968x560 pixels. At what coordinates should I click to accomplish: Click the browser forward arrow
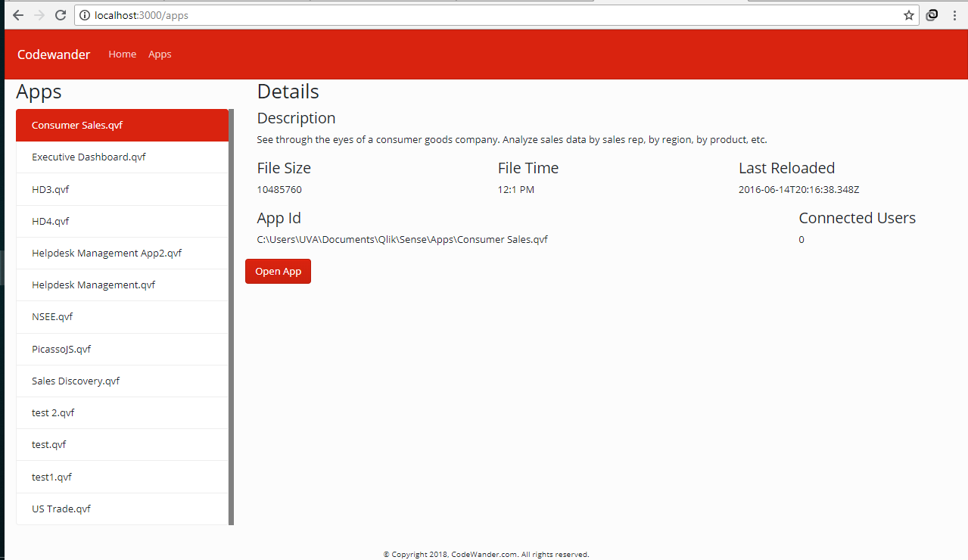tap(39, 15)
